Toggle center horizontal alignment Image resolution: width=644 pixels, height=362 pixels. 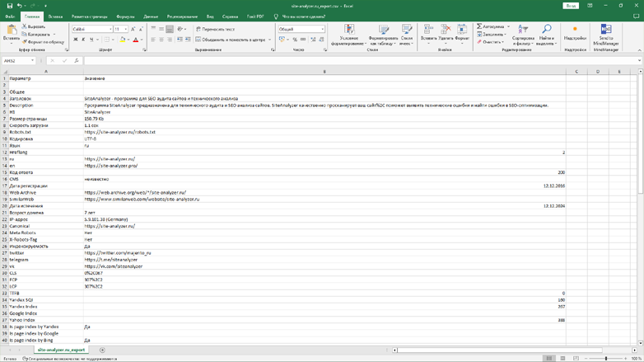161,40
